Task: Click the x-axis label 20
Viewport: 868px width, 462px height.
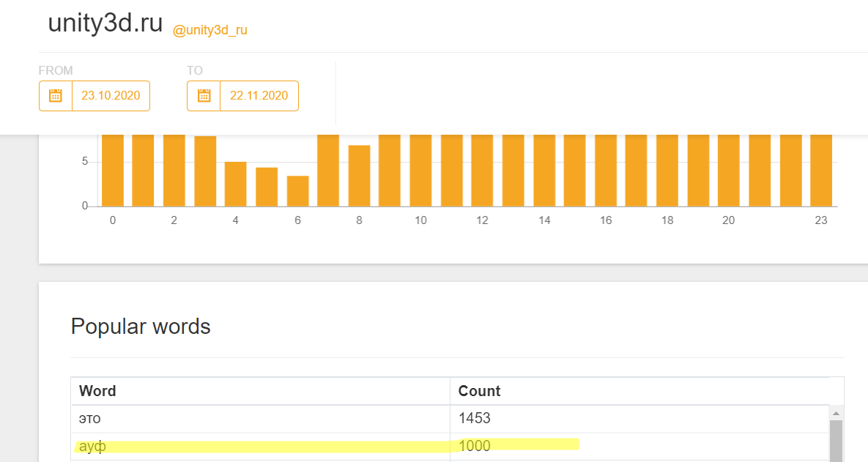Action: (729, 221)
